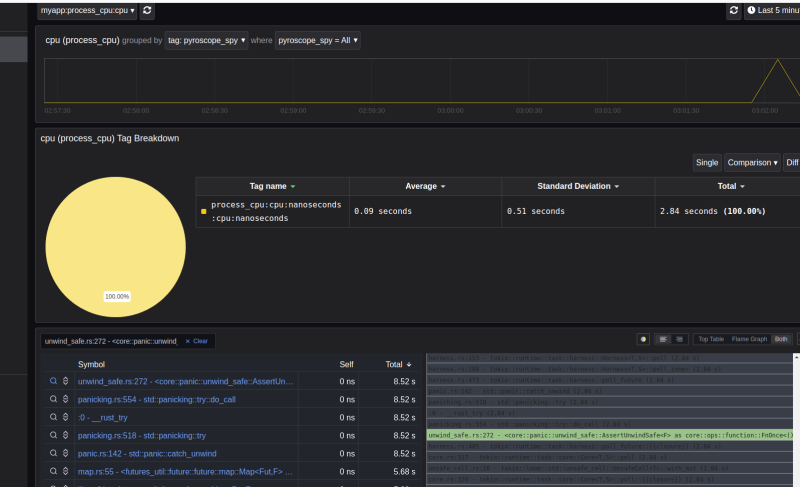Screen dimensions: 800x487
Task: Expand the Comparison dropdown
Action: point(752,162)
